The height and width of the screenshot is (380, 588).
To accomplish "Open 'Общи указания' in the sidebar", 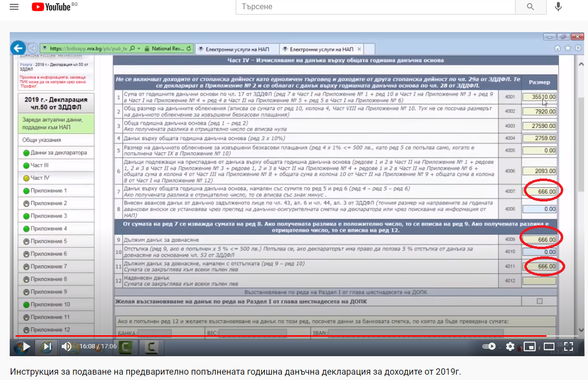I will [x=56, y=140].
